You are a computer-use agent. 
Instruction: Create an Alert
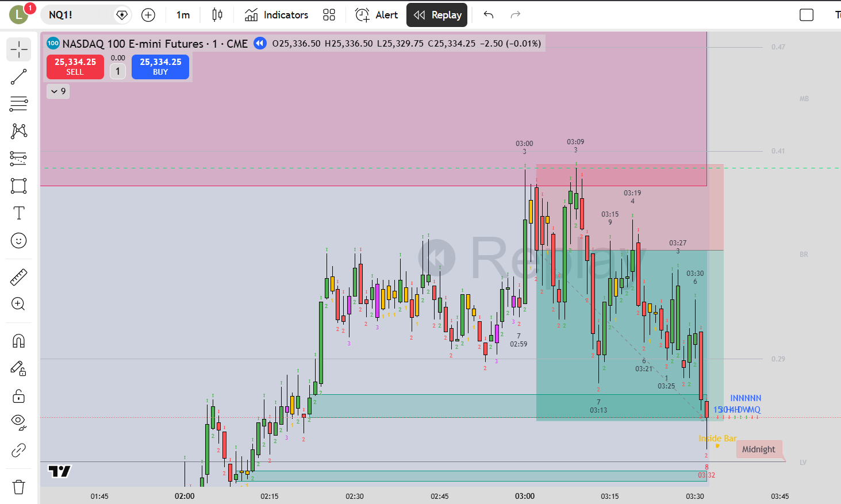point(377,15)
